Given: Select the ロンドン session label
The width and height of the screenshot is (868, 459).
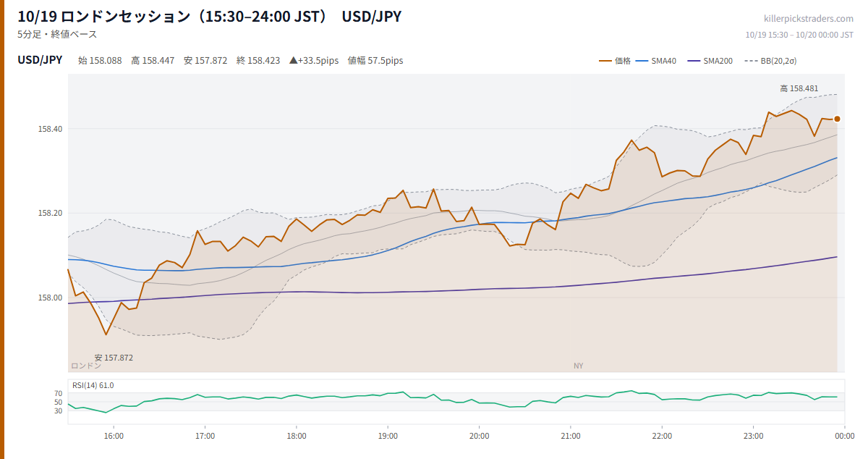Looking at the screenshot, I should click(86, 366).
